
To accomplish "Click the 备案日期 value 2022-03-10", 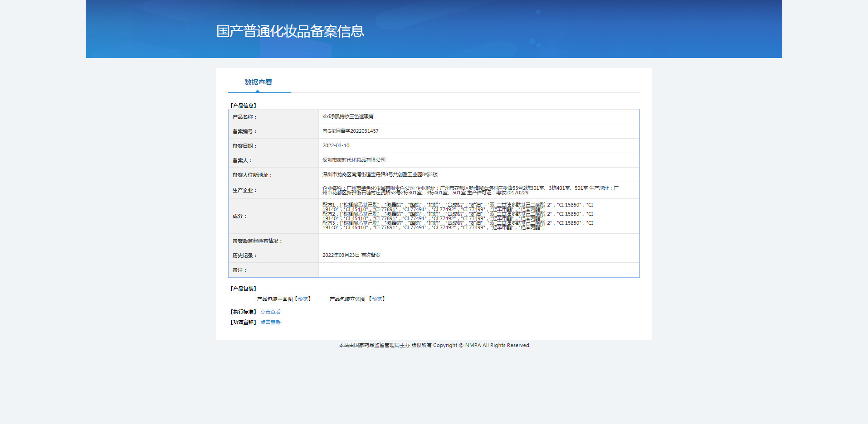I will click(336, 146).
